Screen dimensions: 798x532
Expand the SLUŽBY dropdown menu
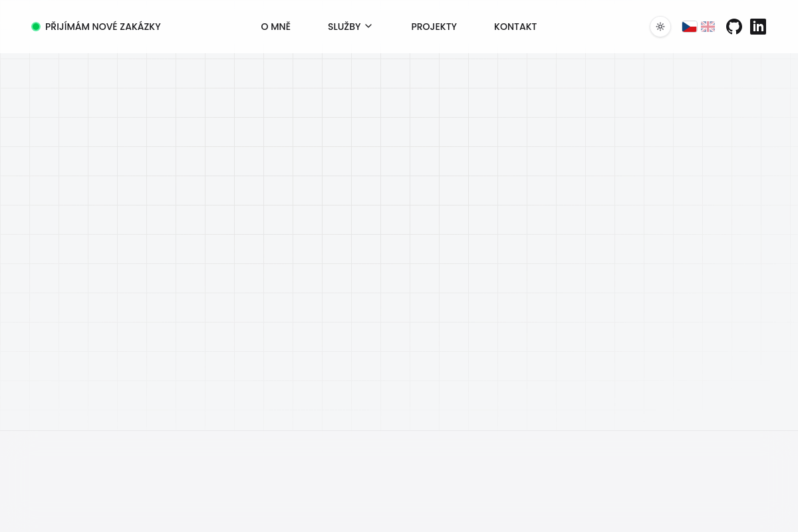[x=350, y=27]
